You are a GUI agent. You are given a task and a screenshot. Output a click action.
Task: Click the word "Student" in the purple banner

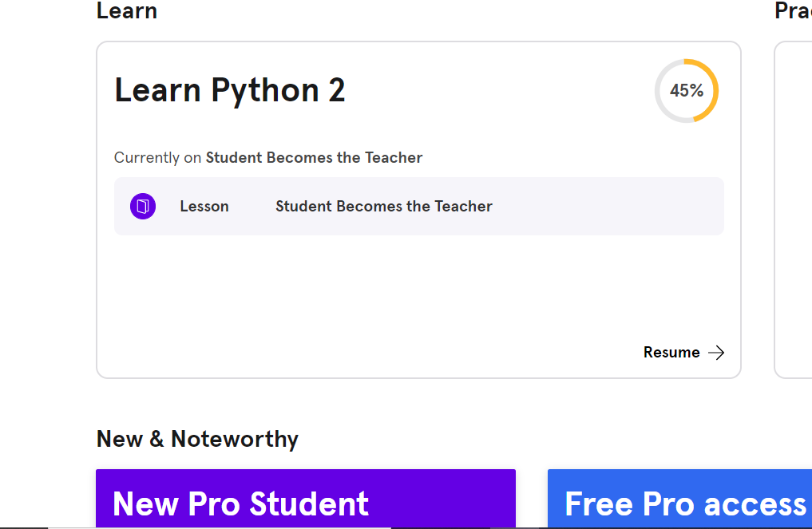[x=309, y=503]
